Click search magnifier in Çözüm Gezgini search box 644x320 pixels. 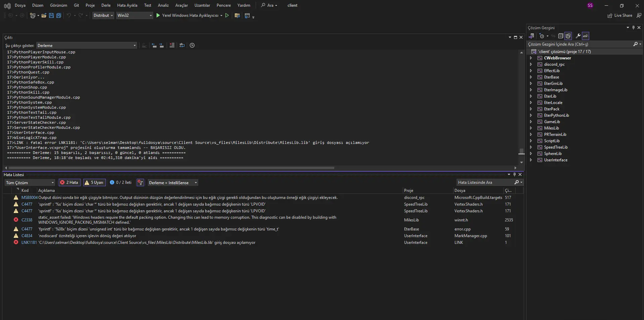635,44
